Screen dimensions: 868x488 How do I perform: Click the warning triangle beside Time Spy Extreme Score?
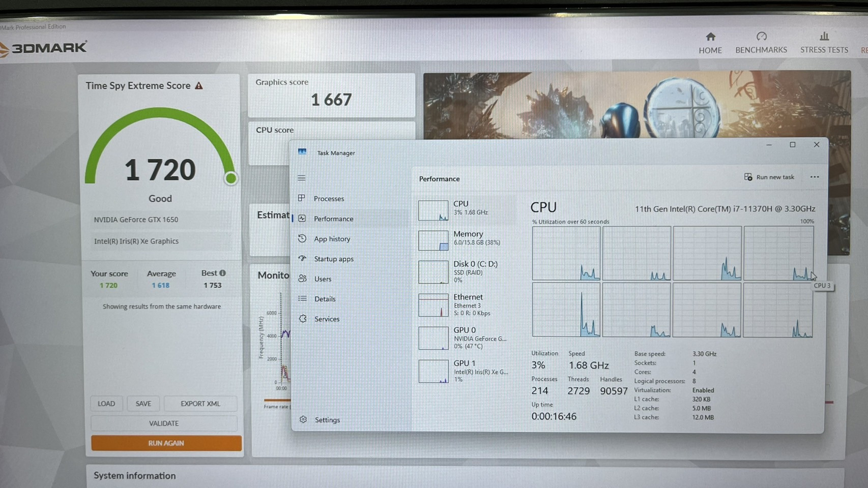click(199, 86)
